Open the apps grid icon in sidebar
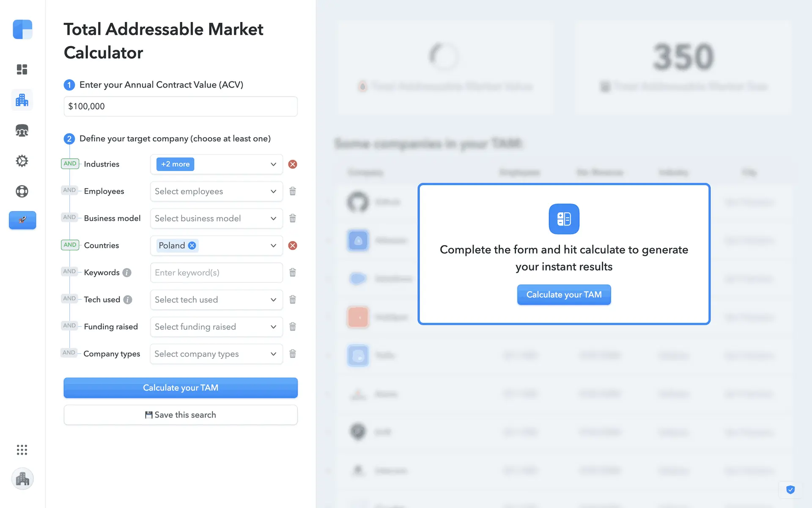 [x=22, y=450]
